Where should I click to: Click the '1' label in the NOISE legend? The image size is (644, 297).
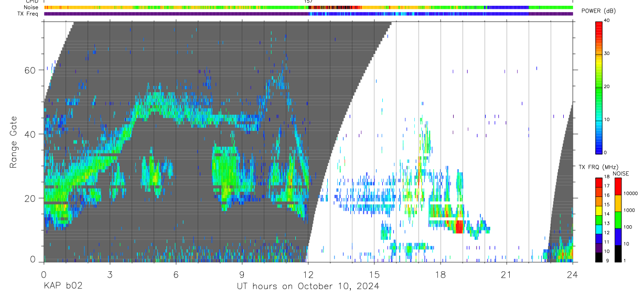point(625,260)
